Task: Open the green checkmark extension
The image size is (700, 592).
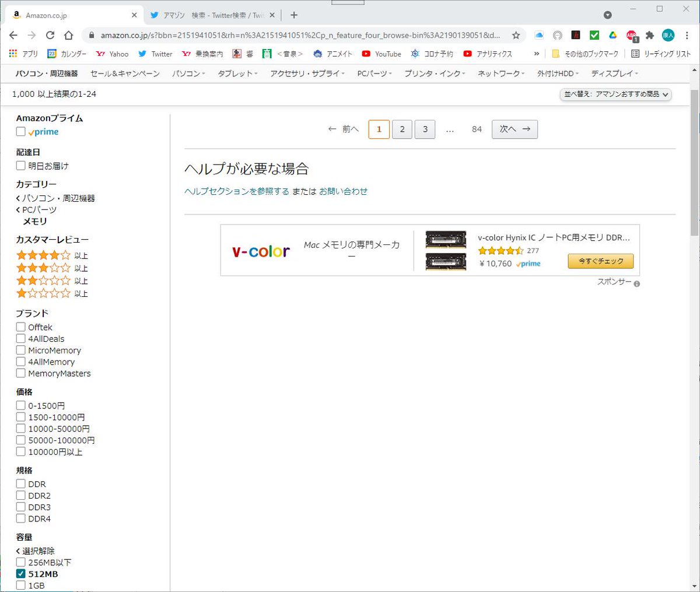Action: 594,35
